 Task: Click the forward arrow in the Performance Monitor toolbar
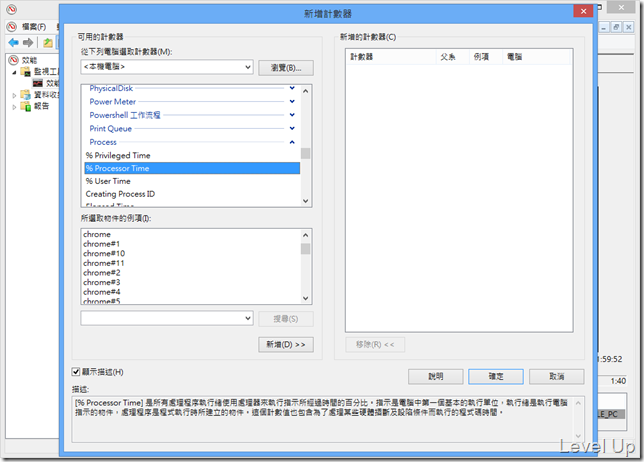28,42
